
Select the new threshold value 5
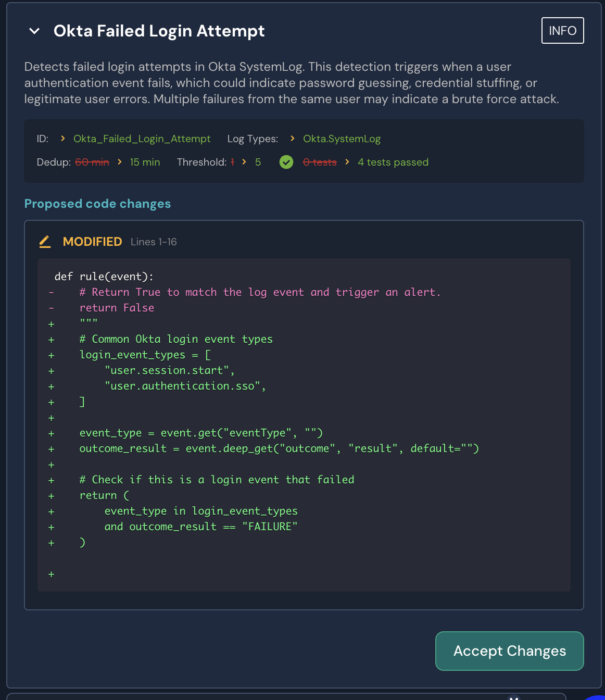point(258,162)
